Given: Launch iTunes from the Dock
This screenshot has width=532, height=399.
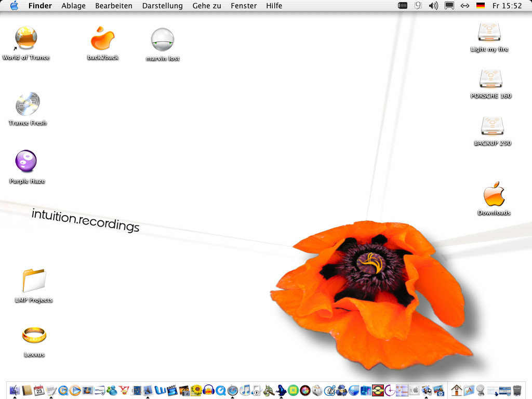Looking at the screenshot, I should 245,390.
